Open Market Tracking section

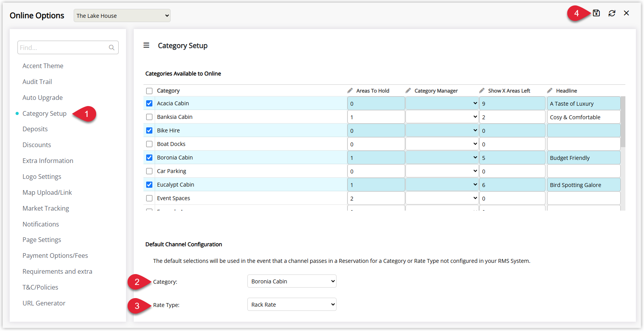[x=46, y=208]
